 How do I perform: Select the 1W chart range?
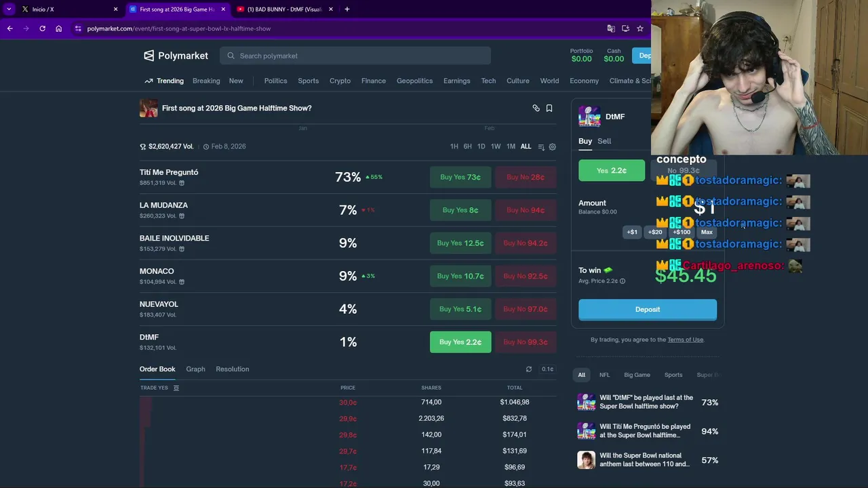point(496,147)
